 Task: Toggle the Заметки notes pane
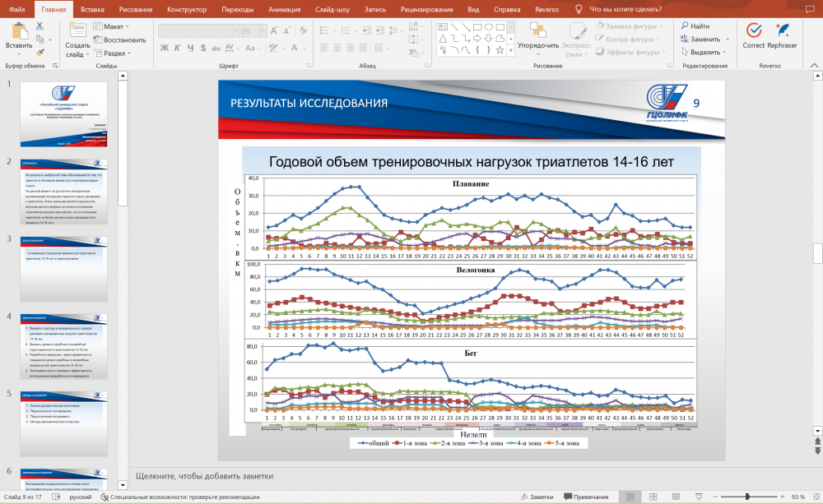tap(536, 497)
